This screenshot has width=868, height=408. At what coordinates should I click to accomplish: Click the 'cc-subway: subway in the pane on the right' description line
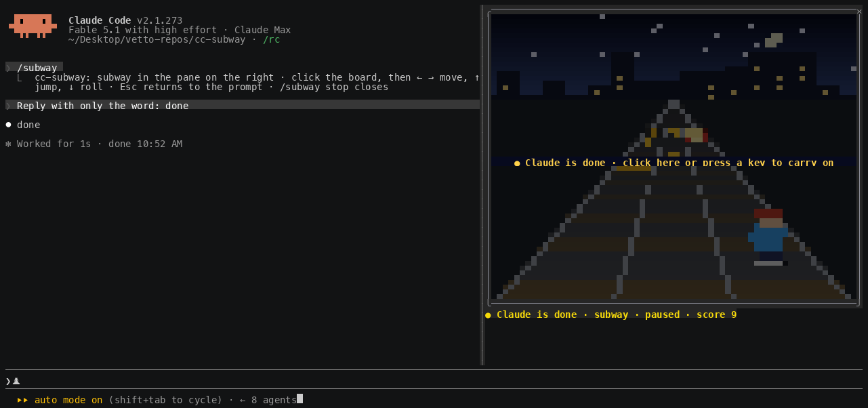[x=257, y=82]
